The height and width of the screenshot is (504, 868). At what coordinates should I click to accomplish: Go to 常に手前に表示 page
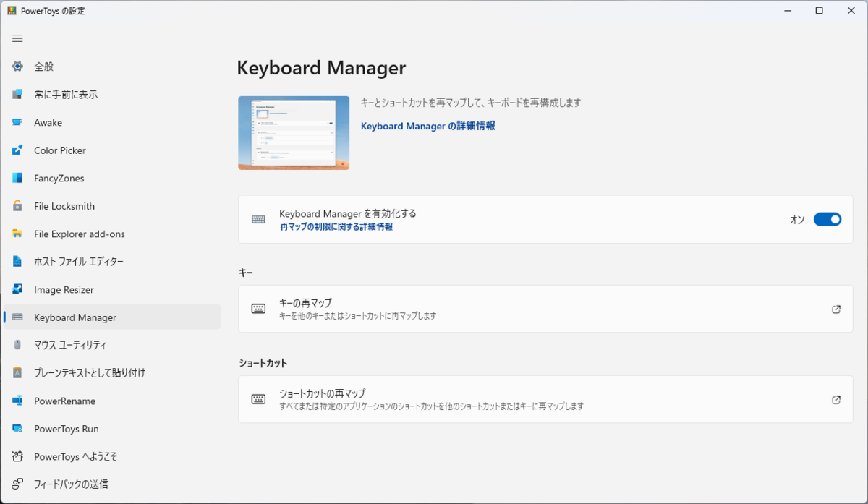click(x=112, y=95)
